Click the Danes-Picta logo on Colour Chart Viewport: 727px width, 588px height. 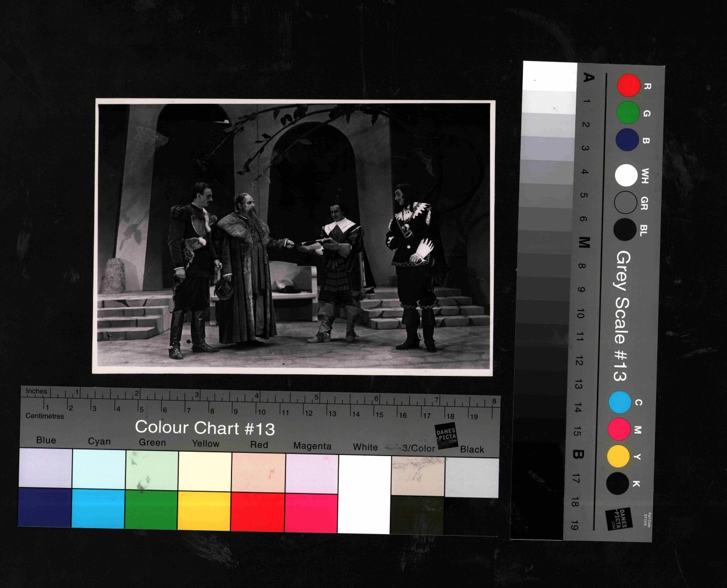446,436
